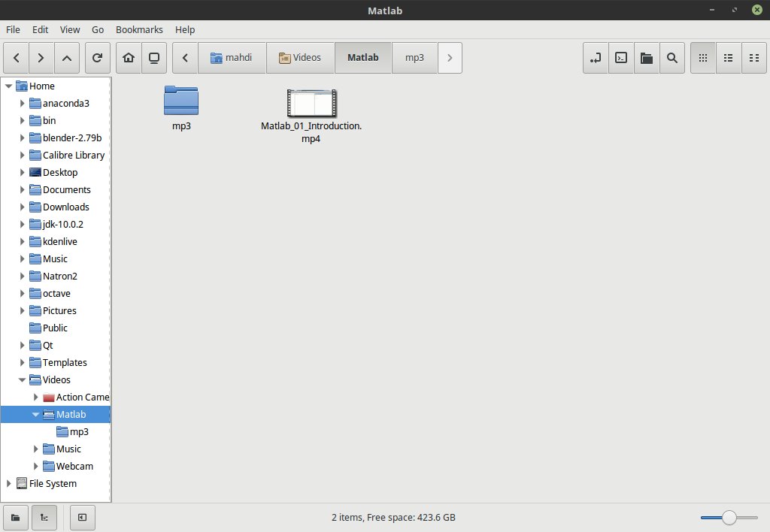Click the '2 items, Free space' status text

pos(393,517)
